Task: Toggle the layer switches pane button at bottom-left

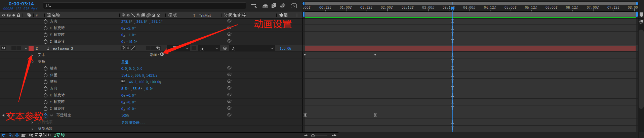Action: [4, 135]
